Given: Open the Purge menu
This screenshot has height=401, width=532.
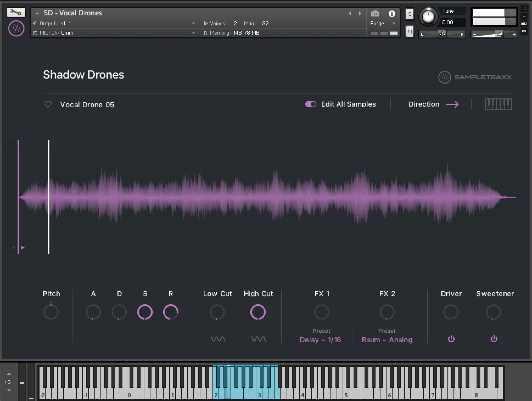Looking at the screenshot, I should point(382,23).
